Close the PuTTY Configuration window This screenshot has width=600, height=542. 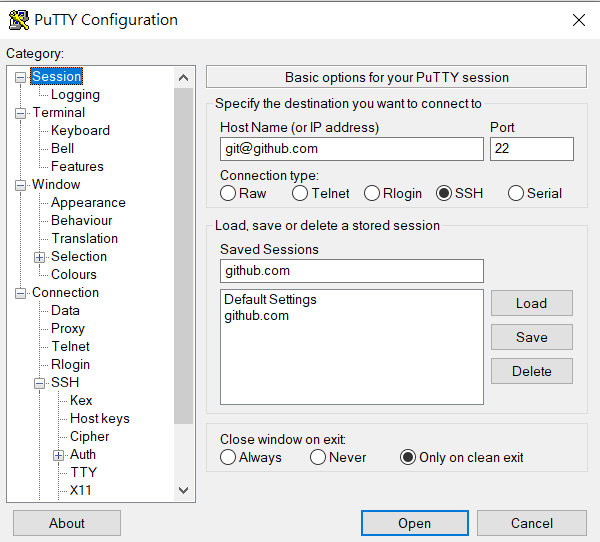579,20
